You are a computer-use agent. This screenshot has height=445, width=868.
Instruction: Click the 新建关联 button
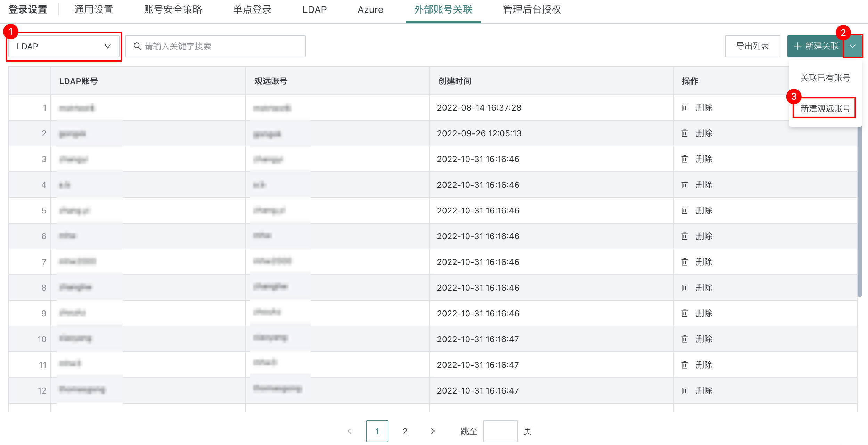816,46
